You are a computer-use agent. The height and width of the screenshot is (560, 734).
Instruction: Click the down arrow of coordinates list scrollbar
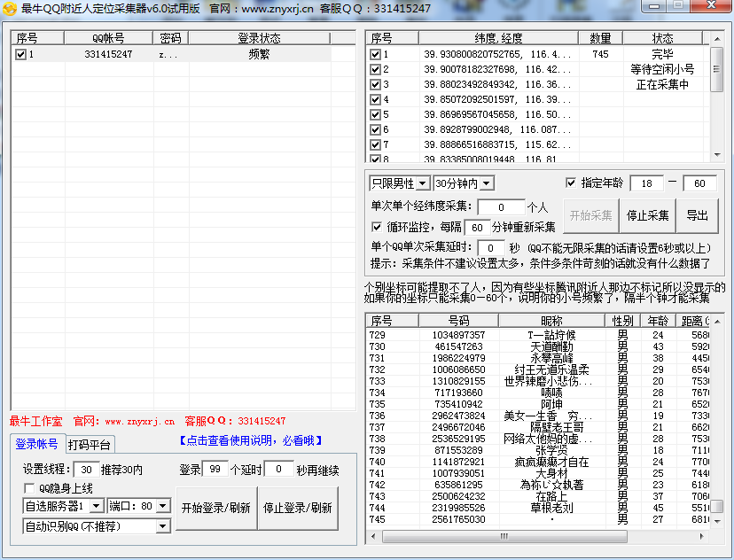coord(717,155)
